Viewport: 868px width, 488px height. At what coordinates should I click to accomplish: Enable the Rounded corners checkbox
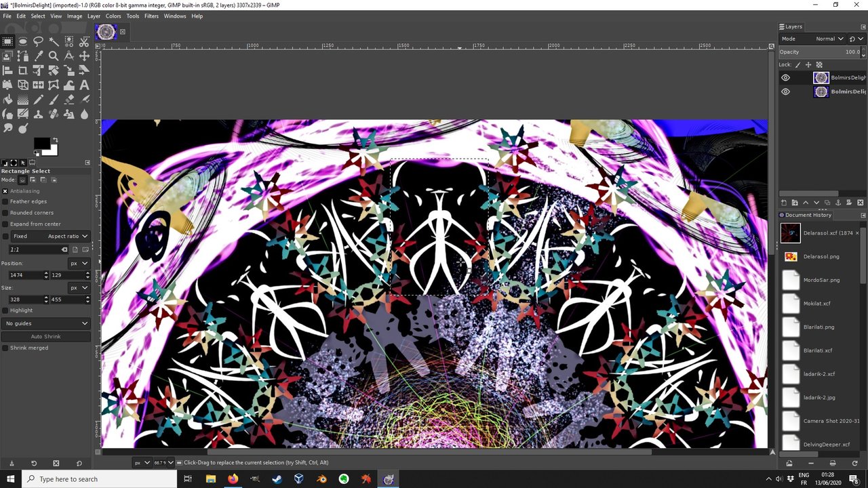(5, 213)
